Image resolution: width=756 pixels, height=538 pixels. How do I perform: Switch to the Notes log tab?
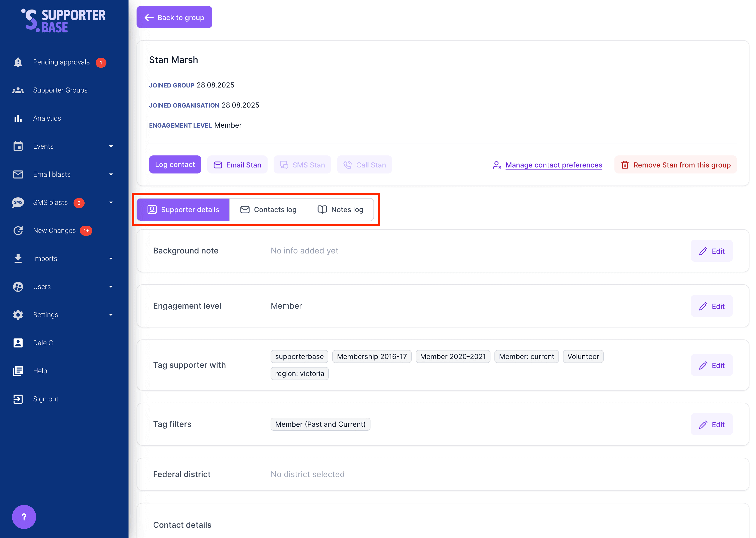coord(340,210)
